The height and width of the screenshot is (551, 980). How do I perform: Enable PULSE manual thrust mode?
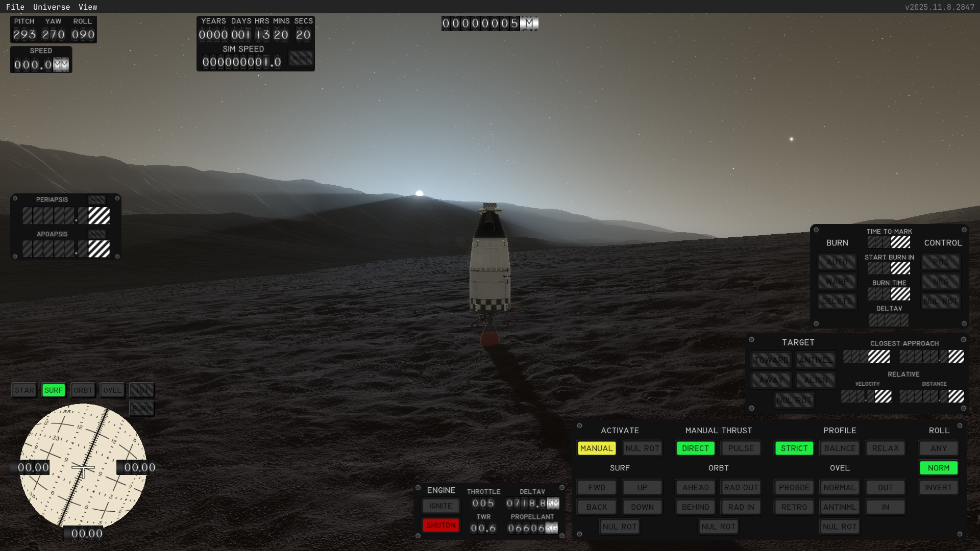tap(741, 448)
